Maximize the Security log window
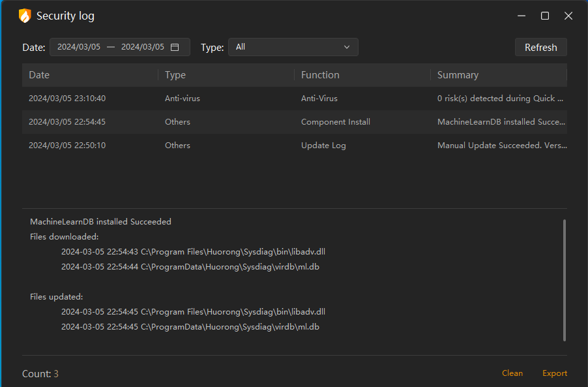The height and width of the screenshot is (387, 588). tap(545, 16)
